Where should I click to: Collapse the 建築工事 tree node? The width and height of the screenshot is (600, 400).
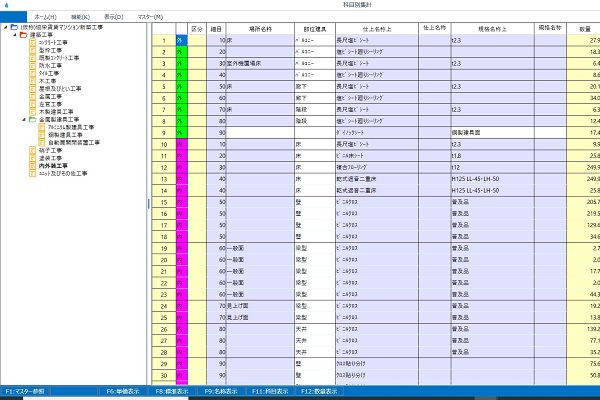click(15, 35)
